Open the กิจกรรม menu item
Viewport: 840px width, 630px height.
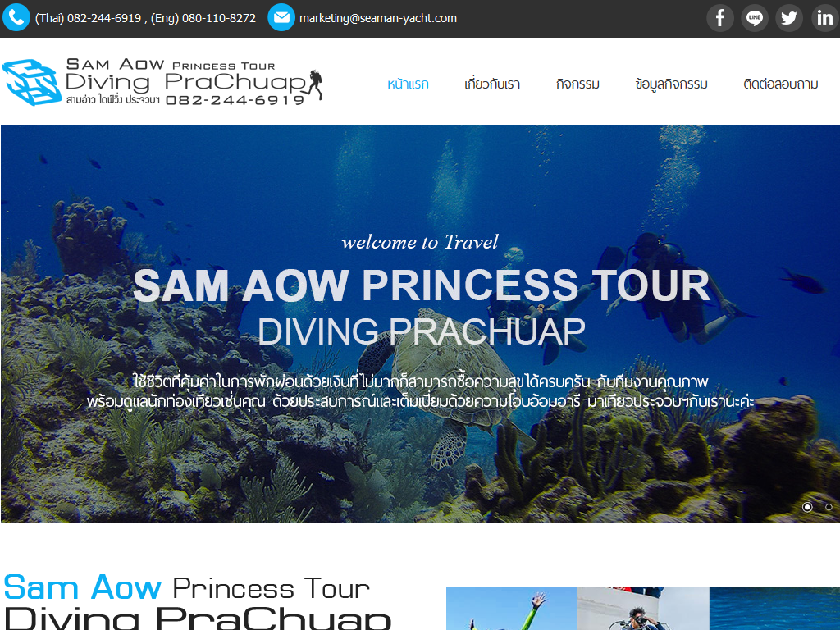(x=577, y=84)
